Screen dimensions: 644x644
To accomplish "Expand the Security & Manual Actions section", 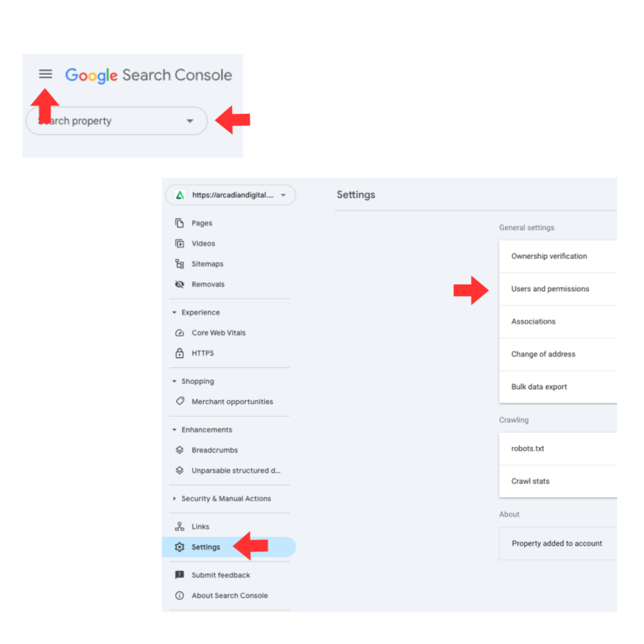I will click(174, 499).
